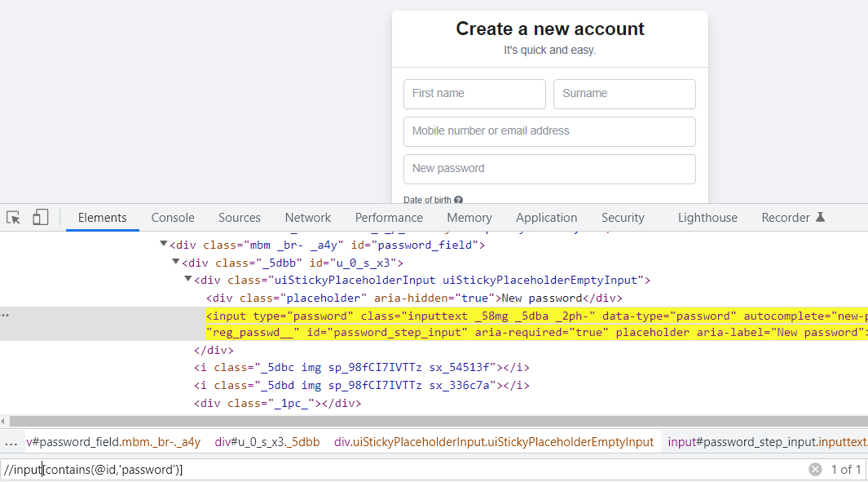Select the closing </div> tag line
Image resolution: width=868 pixels, height=482 pixels.
pos(214,350)
